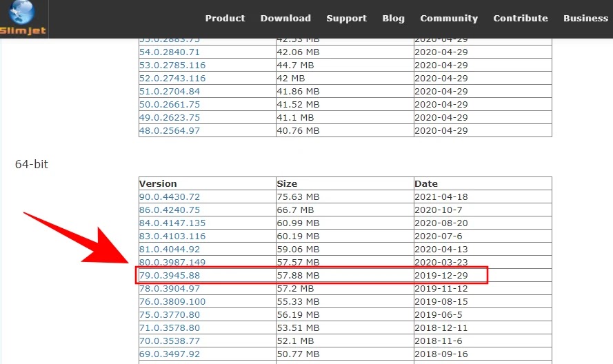Download version 50.0.2661.75
This screenshot has width=613, height=364.
(x=169, y=104)
